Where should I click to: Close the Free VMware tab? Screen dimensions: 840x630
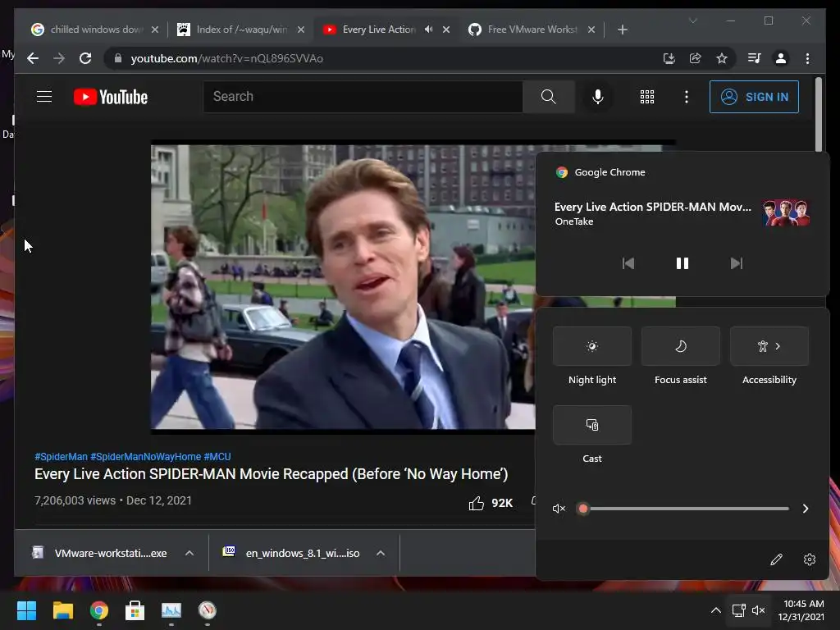pos(591,30)
